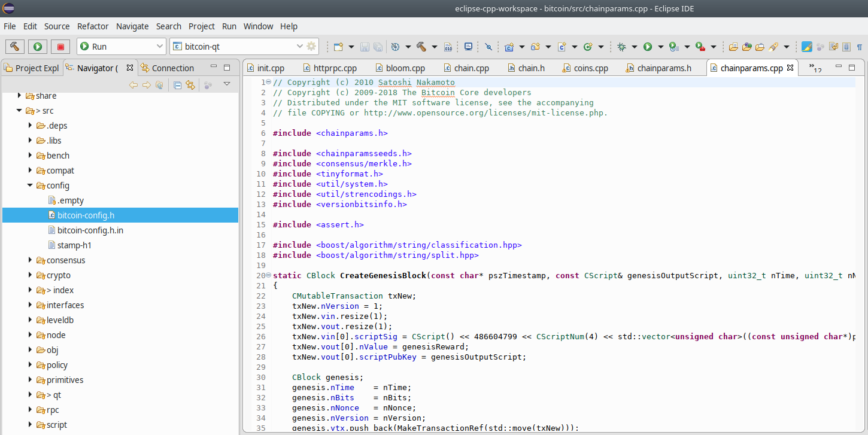Screen dimensions: 868x435
Task: Maximize the editor area
Action: click(x=852, y=67)
